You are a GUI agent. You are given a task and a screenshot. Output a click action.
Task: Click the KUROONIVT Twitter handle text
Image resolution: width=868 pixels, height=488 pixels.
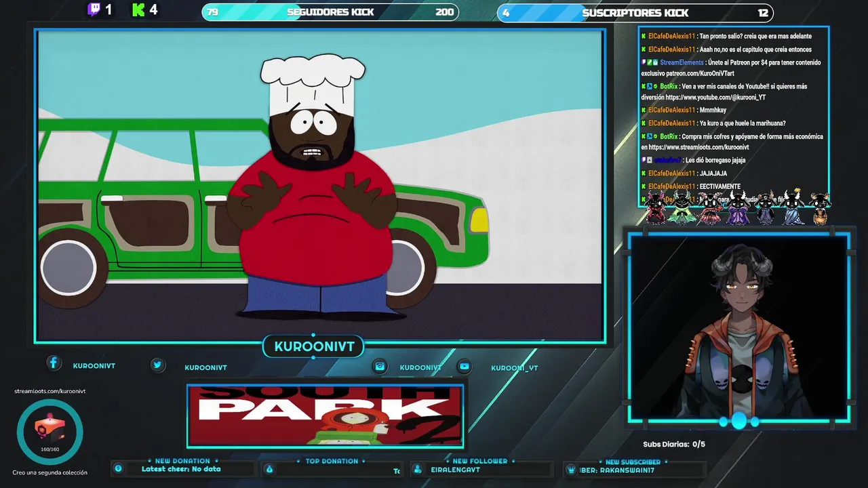pos(205,367)
